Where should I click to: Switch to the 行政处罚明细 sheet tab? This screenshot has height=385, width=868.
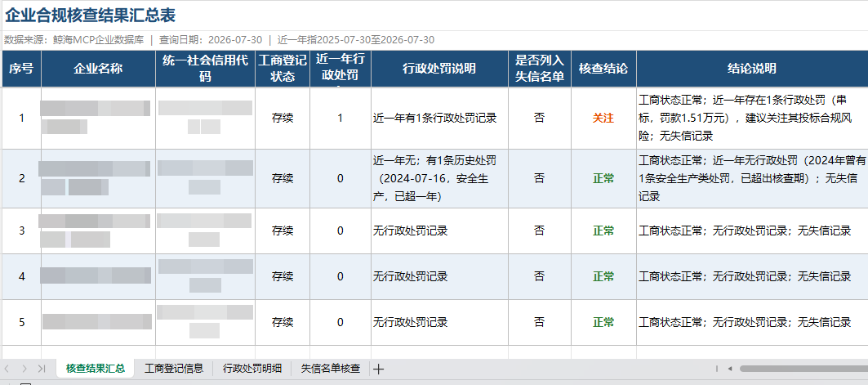pyautogui.click(x=252, y=369)
